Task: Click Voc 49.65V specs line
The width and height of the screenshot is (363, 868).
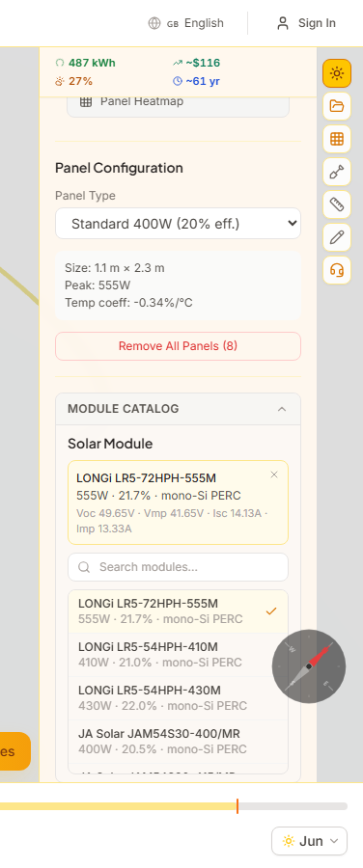Action: coord(172,521)
